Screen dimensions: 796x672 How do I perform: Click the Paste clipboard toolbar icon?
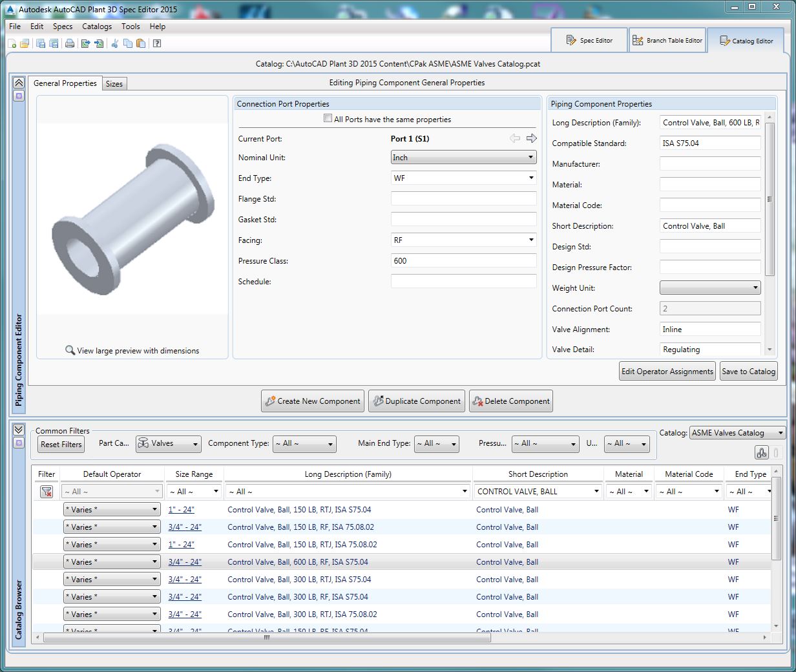[x=140, y=43]
